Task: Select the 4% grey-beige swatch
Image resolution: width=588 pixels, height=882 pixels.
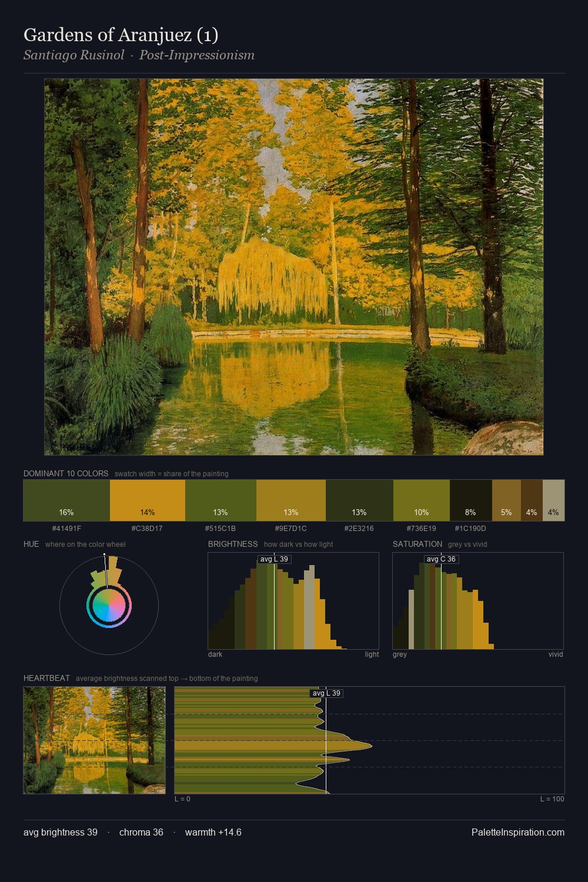Action: 553,500
